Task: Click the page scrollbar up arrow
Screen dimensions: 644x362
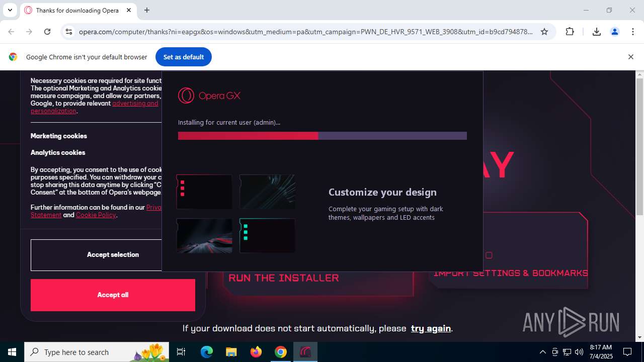Action: [639, 75]
